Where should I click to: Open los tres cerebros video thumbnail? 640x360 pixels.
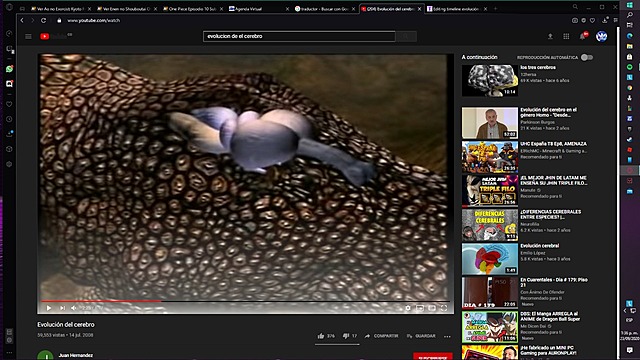[490, 80]
